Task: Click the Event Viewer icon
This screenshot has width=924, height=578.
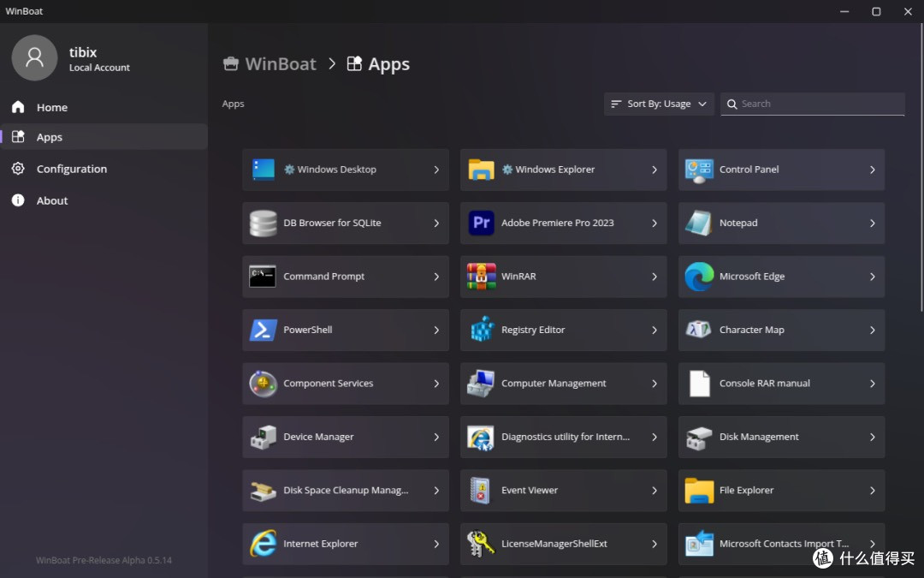Action: 481,491
